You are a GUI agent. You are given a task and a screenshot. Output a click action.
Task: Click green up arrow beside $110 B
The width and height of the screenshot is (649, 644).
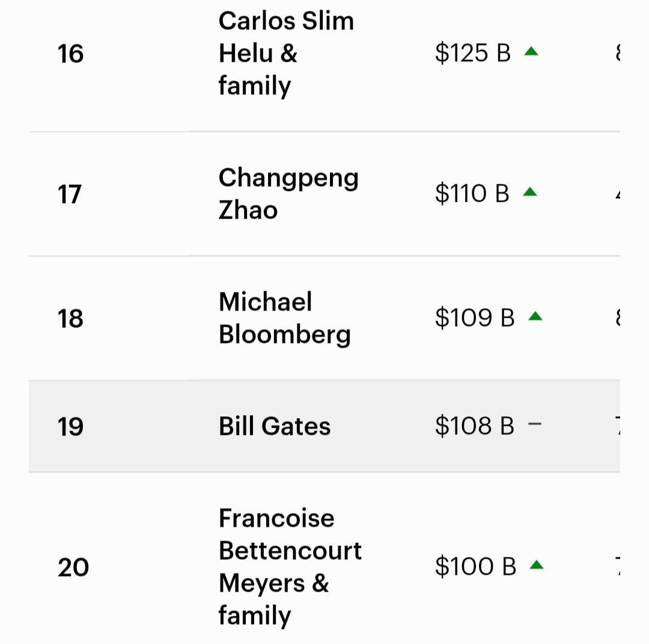[529, 192]
